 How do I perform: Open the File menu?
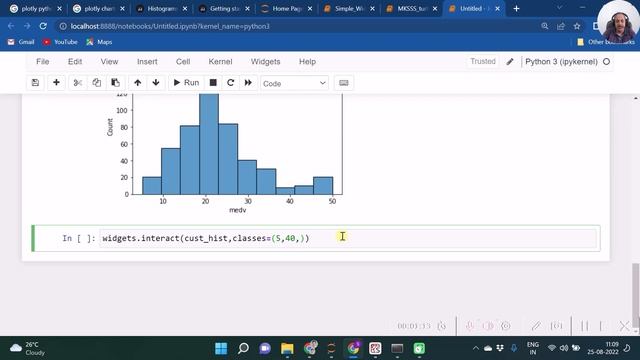click(42, 62)
